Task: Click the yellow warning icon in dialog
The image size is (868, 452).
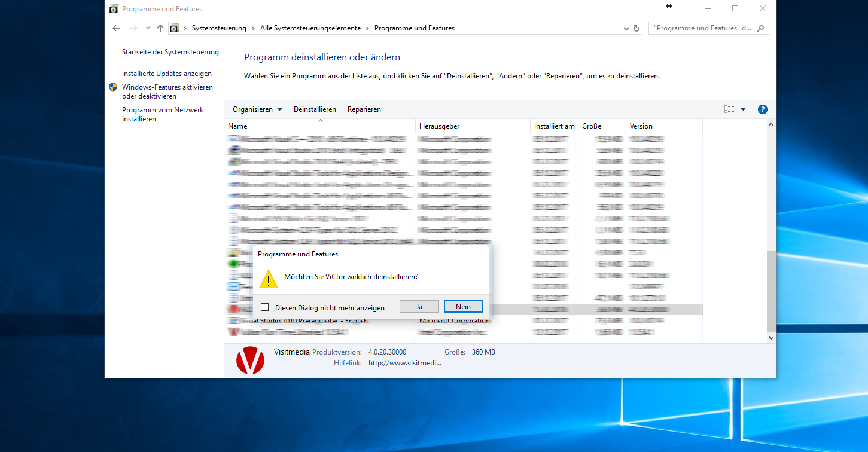Action: (x=269, y=279)
